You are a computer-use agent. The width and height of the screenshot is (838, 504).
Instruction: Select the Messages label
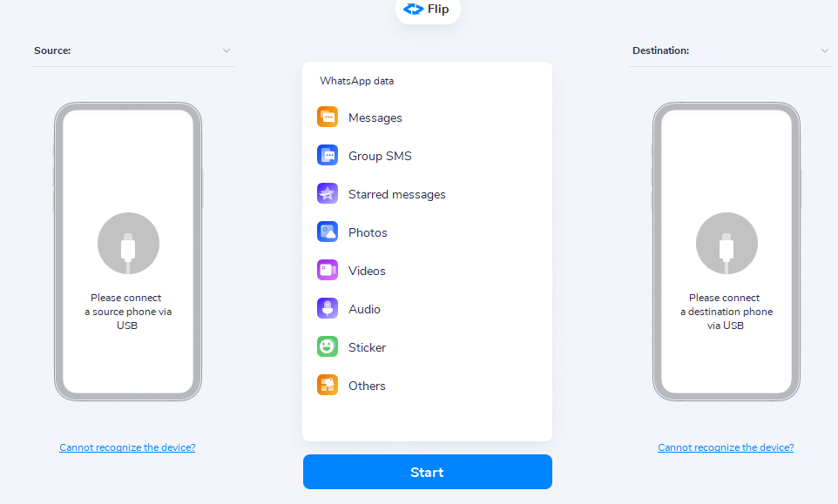coord(375,118)
